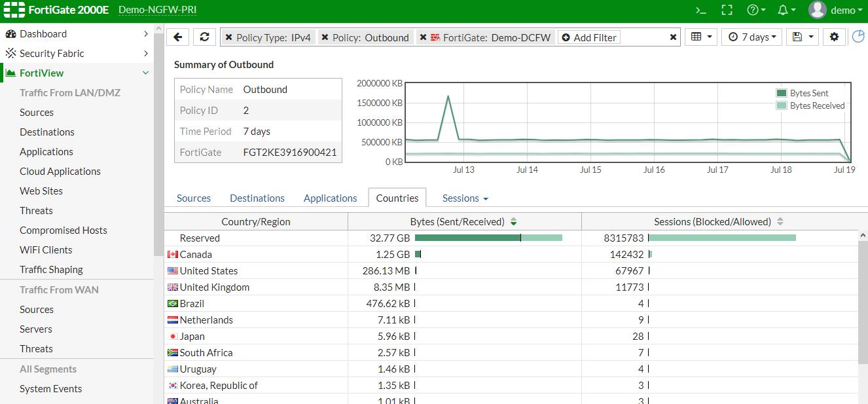Viewport: 868px width, 404px height.
Task: Switch to the Destinations tab
Action: pos(257,198)
